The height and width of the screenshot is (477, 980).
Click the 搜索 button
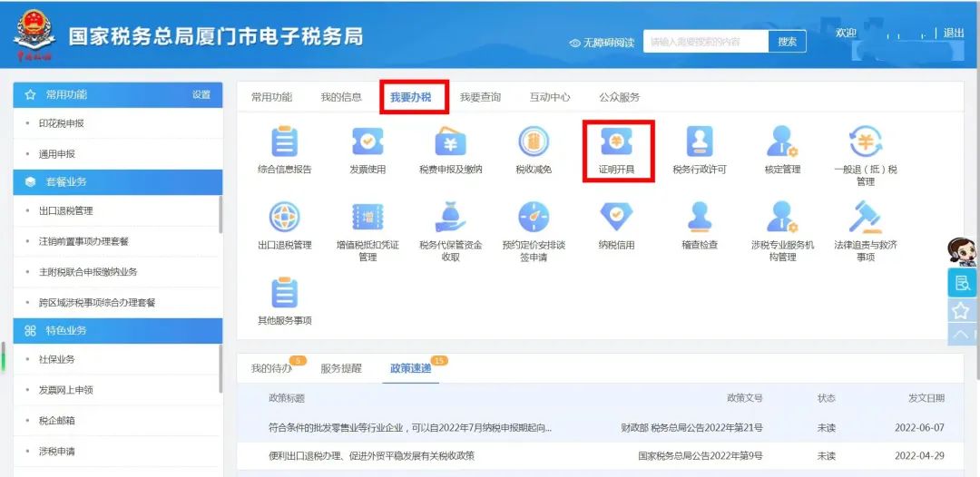coord(787,42)
